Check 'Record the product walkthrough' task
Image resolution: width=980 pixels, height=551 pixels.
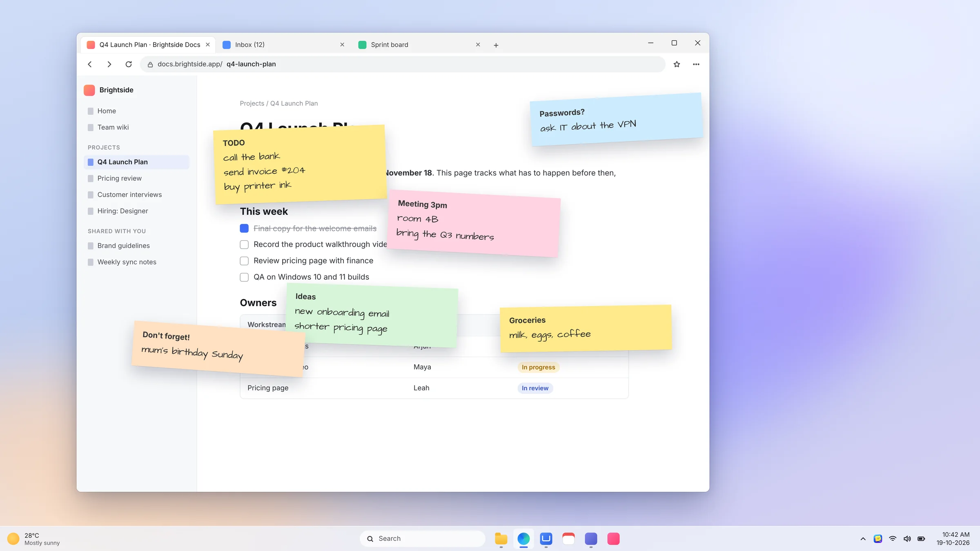[244, 244]
